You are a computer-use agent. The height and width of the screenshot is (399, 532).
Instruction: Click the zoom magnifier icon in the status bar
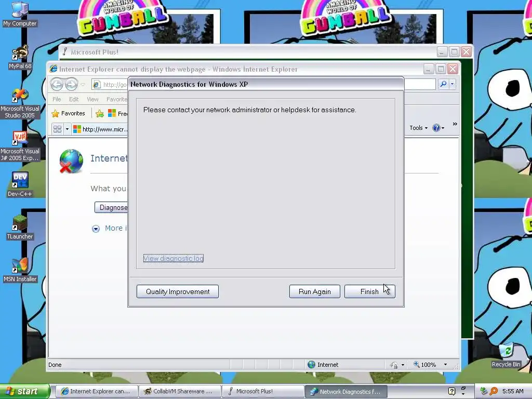pyautogui.click(x=416, y=364)
